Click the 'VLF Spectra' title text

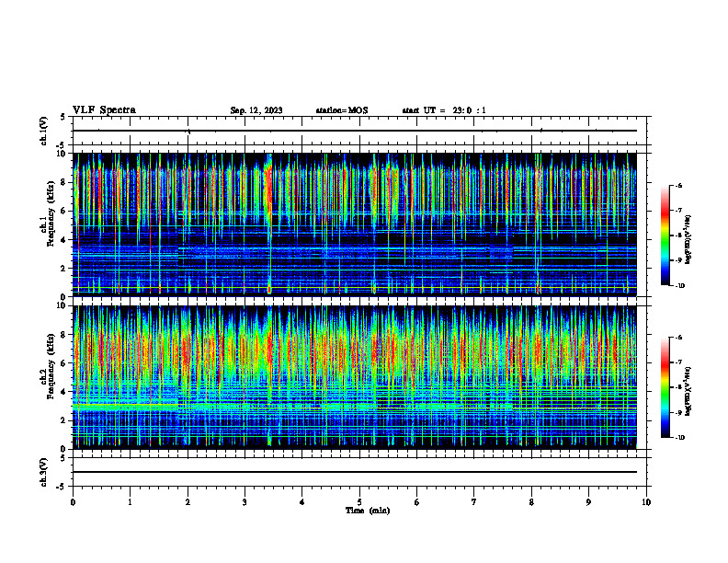click(x=104, y=110)
